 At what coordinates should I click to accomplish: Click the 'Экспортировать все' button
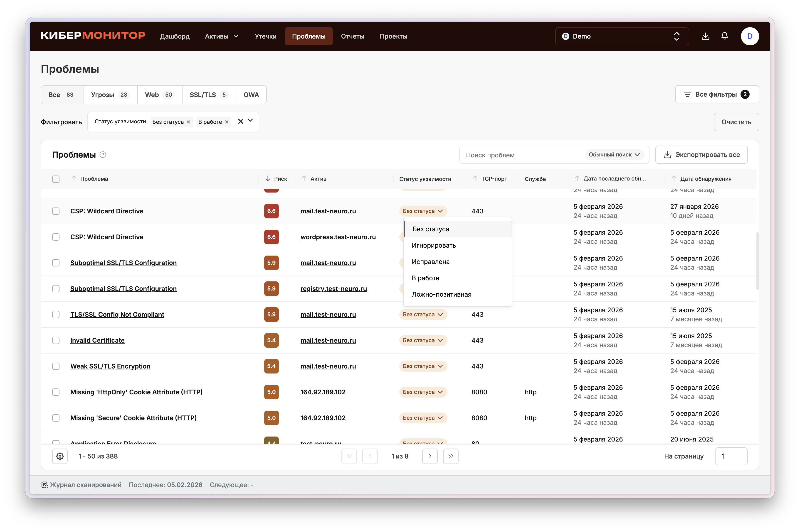click(x=701, y=155)
